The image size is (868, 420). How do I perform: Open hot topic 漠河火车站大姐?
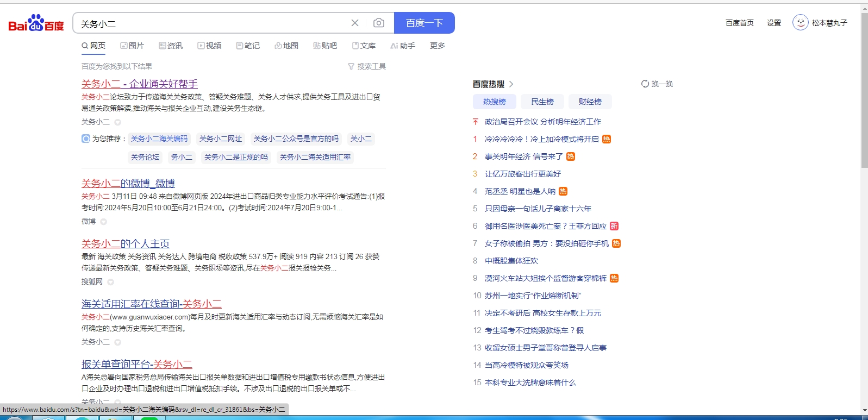546,278
